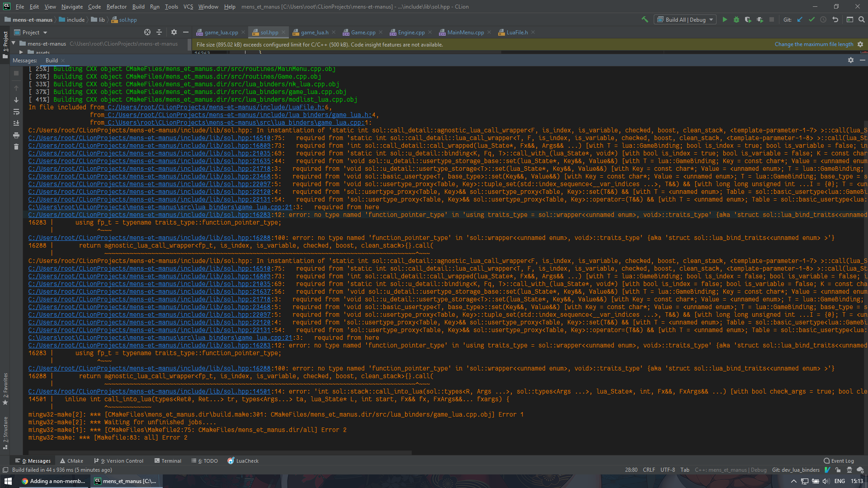Switch to the game_lua.cpp editor tab
This screenshot has height=488, width=868.
point(221,33)
